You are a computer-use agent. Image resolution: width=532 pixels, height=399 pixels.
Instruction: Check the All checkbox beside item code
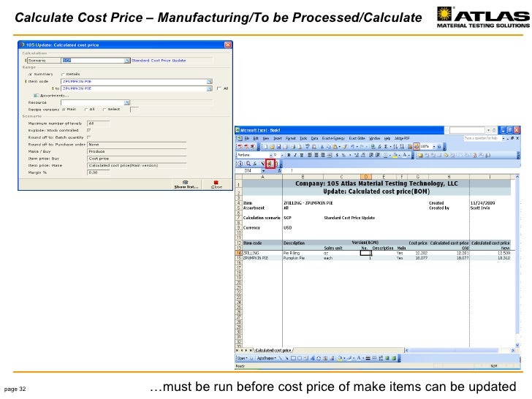point(218,88)
